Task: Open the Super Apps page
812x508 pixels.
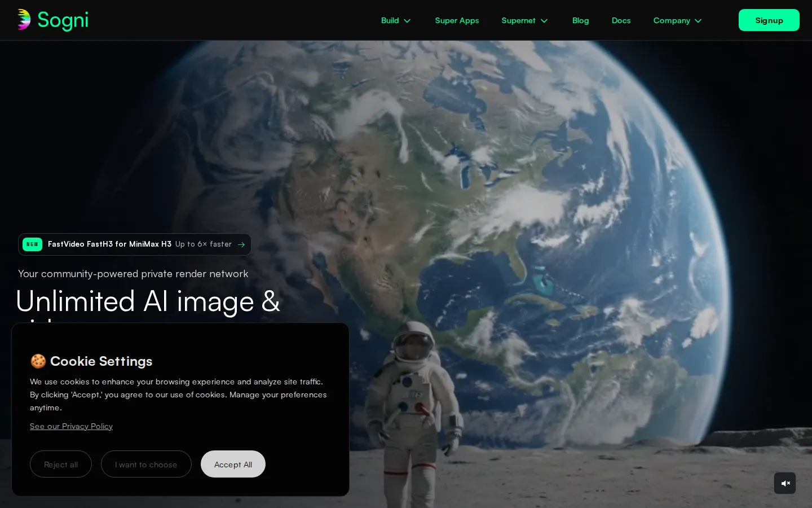Action: pyautogui.click(x=457, y=20)
